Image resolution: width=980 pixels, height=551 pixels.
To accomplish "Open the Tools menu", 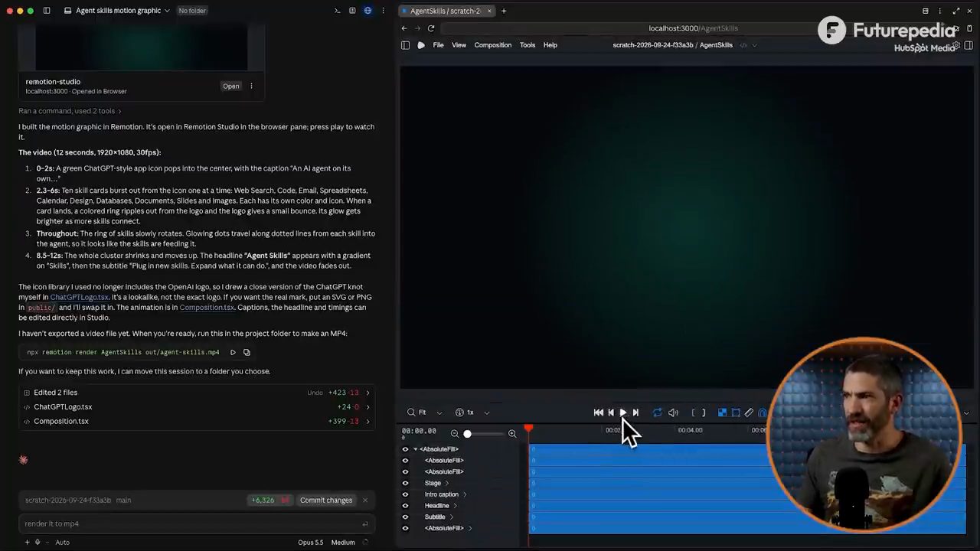I will coord(528,45).
